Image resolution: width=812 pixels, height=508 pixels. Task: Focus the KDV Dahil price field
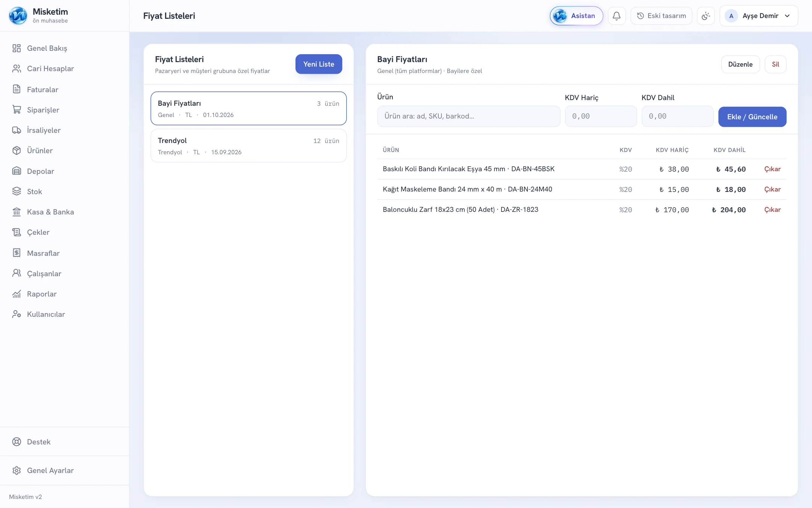pyautogui.click(x=677, y=116)
